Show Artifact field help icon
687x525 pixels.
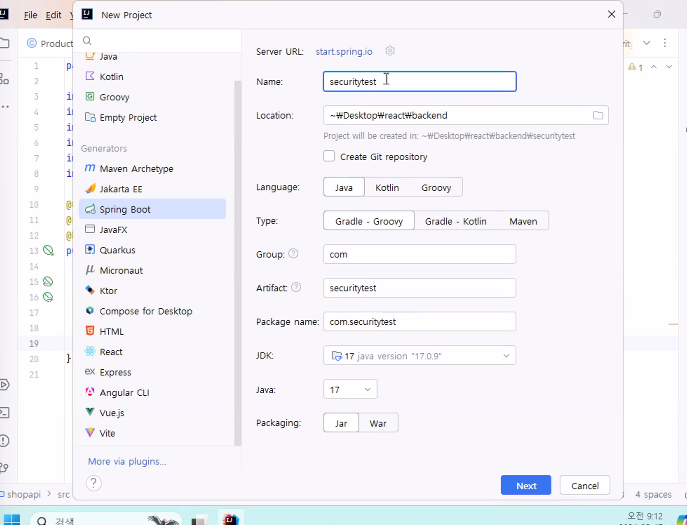(x=296, y=287)
